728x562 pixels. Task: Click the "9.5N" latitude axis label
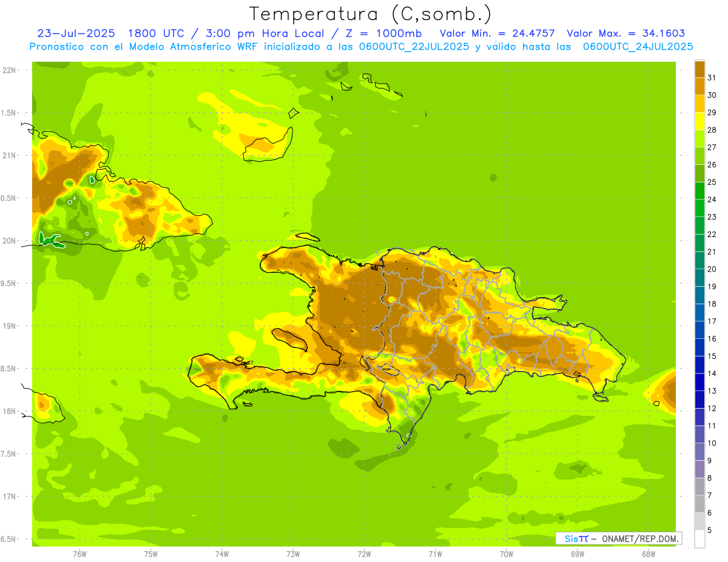pos(8,283)
